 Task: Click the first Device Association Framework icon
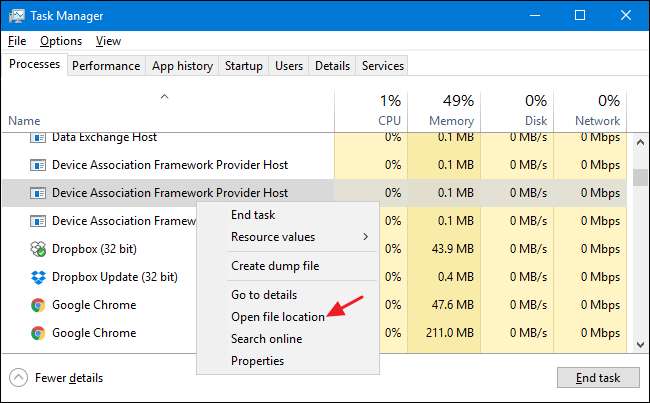click(38, 165)
